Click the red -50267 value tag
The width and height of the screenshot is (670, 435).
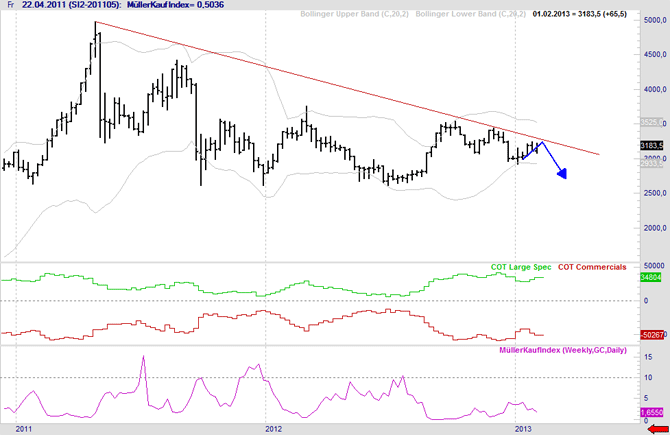click(652, 335)
